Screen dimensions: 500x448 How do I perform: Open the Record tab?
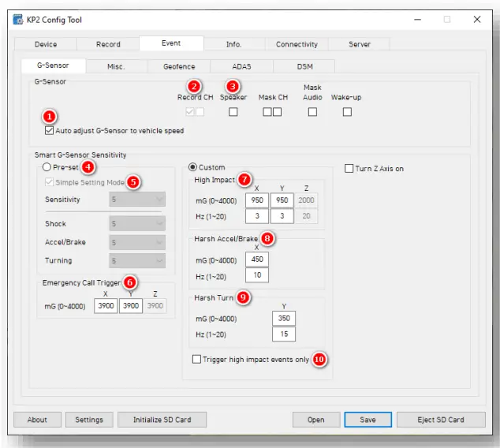tap(108, 44)
